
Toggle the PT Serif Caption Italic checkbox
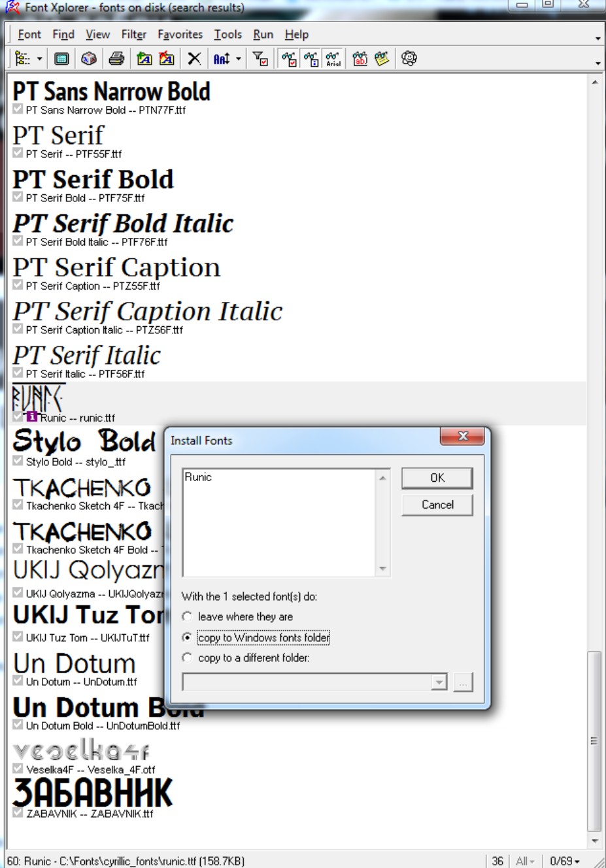tap(18, 329)
